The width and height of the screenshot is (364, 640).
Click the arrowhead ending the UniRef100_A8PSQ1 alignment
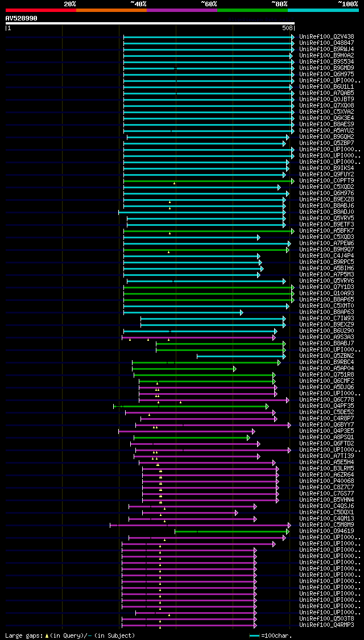[x=248, y=437]
